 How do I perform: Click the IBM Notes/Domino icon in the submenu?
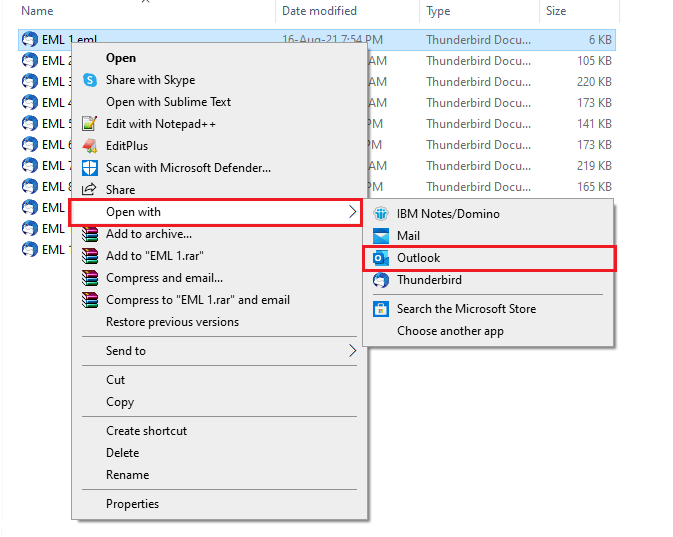pyautogui.click(x=381, y=213)
